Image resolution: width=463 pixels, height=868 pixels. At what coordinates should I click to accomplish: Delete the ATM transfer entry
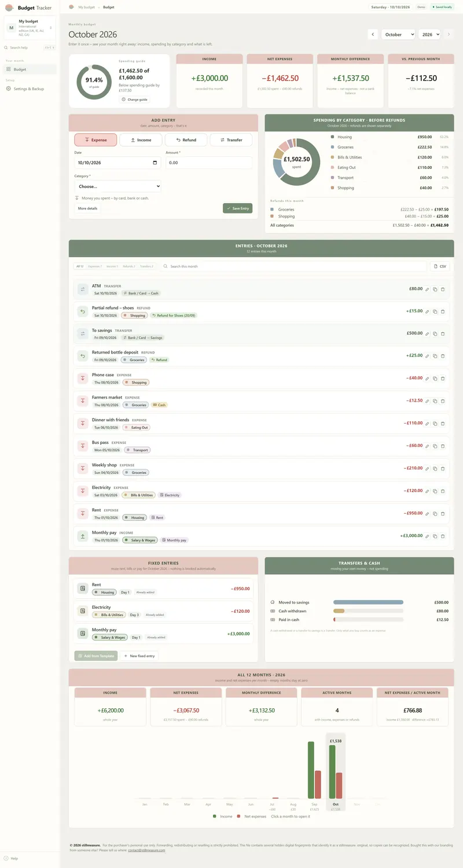tap(443, 289)
